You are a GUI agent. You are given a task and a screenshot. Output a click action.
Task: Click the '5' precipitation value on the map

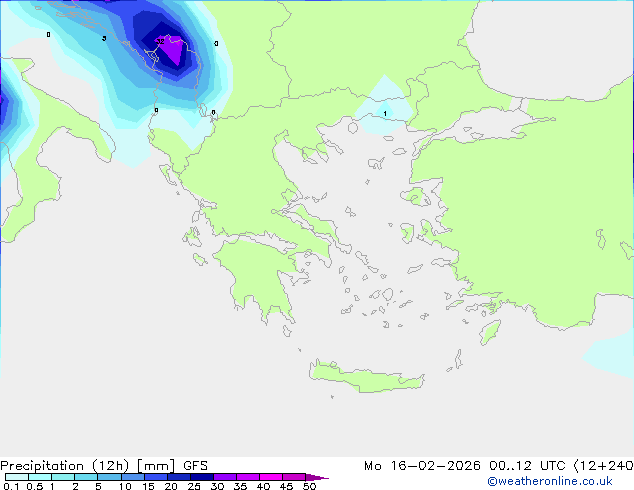[104, 38]
